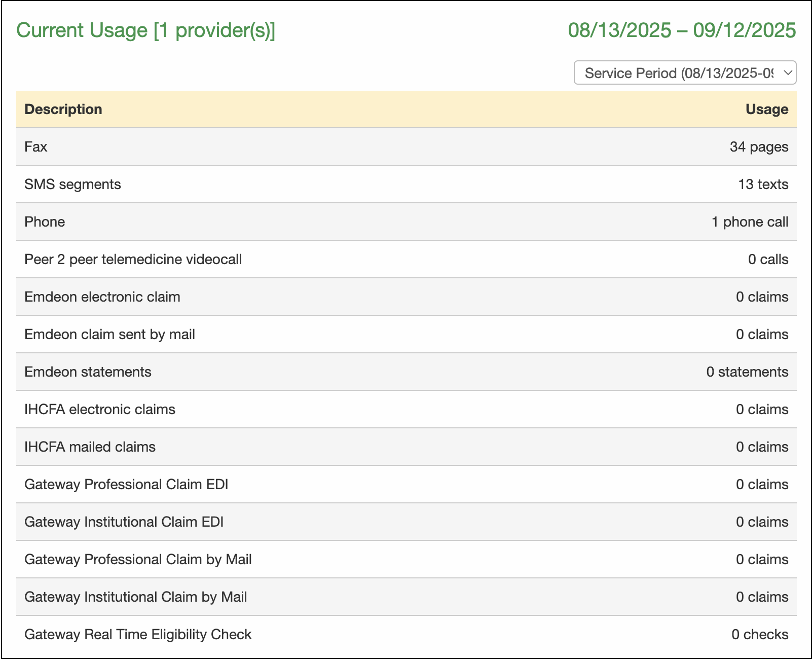Click Gateway Professional Claim by Mail
The width and height of the screenshot is (812, 660).
click(138, 560)
